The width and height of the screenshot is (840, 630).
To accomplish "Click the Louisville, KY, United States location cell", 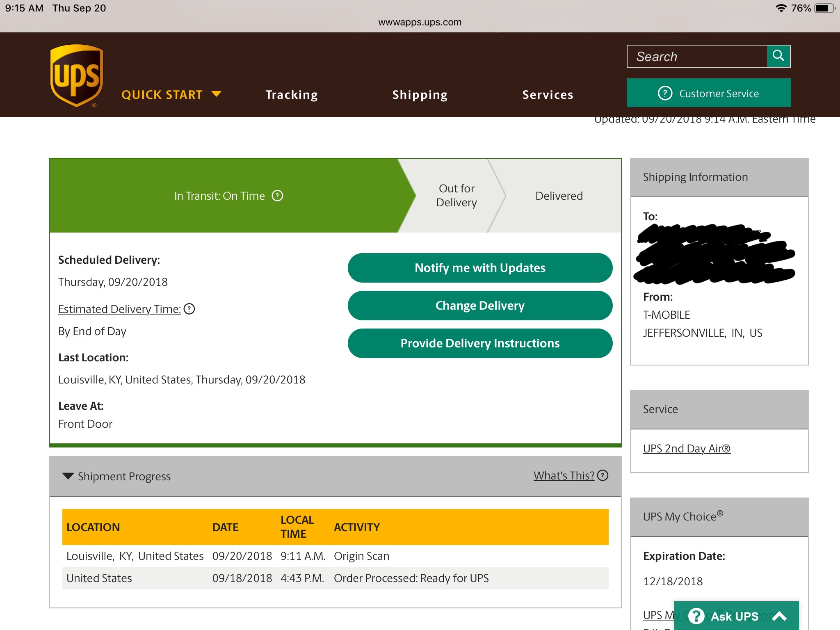I will [x=135, y=556].
